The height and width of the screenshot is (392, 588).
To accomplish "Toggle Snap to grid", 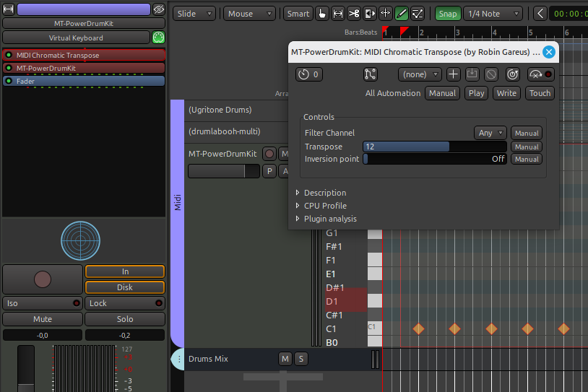I will coord(447,14).
